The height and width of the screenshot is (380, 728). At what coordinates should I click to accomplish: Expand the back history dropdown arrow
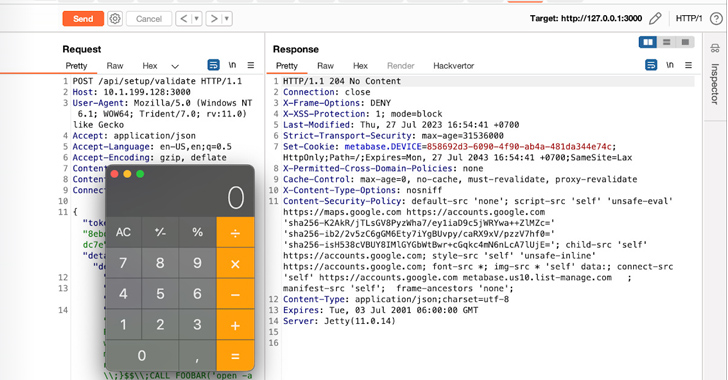tap(196, 19)
